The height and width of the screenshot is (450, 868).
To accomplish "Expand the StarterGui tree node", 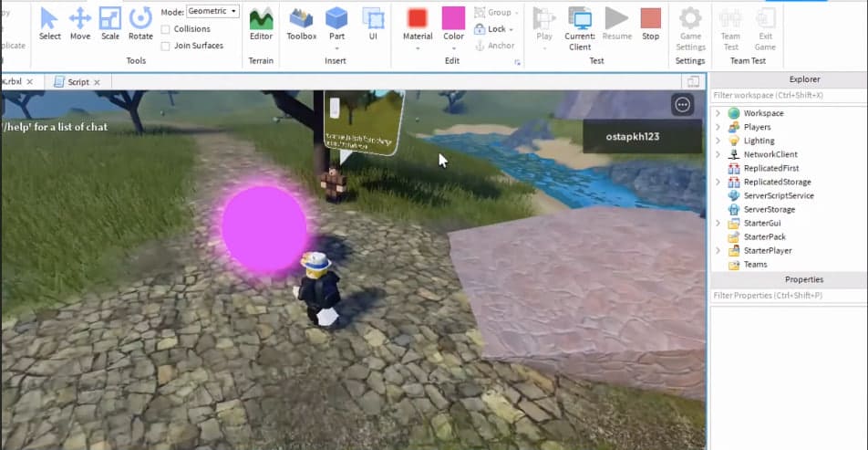I will pyautogui.click(x=718, y=224).
